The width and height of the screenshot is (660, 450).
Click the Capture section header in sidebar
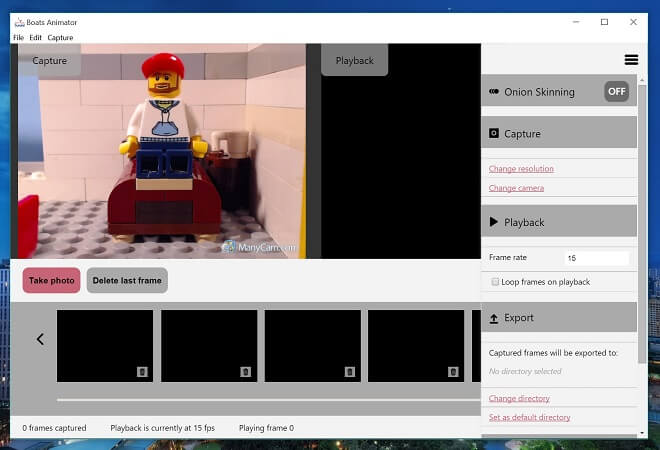pos(559,133)
